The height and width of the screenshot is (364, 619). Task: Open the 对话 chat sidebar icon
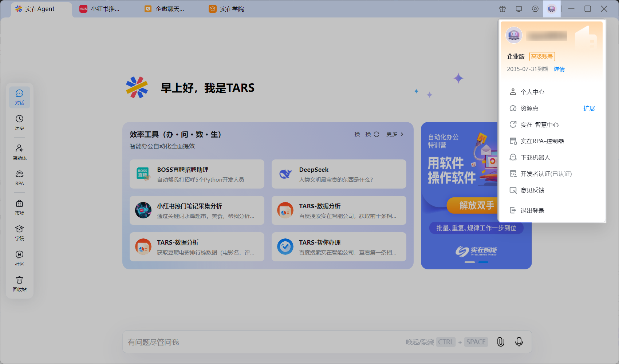point(20,97)
